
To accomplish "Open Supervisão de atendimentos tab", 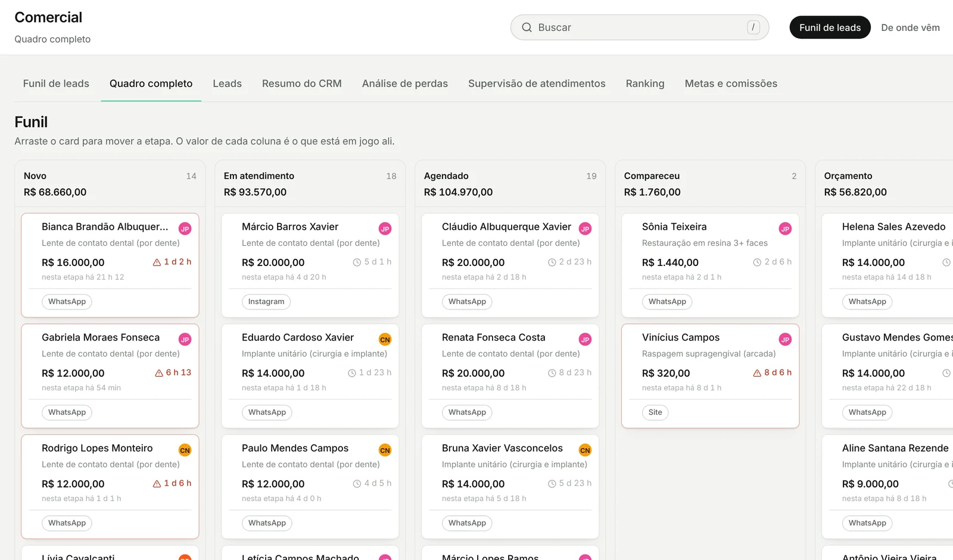I will 537,83.
